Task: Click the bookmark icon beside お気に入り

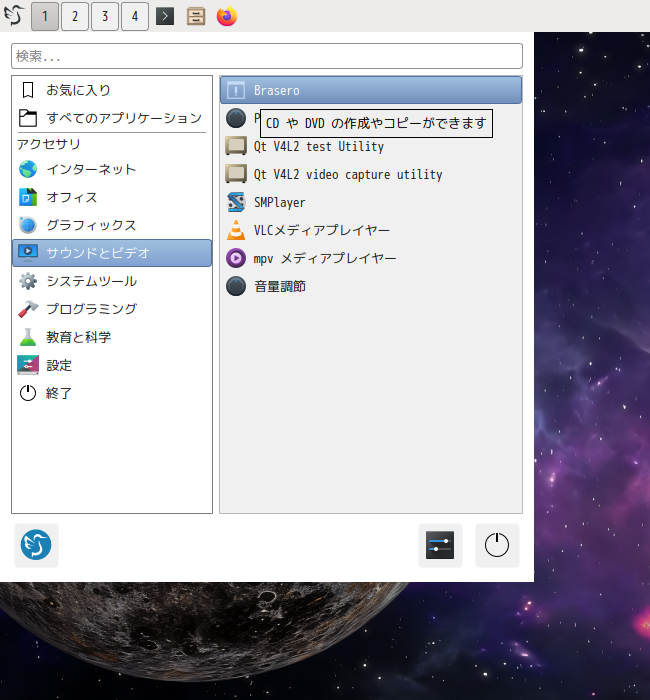Action: (28, 90)
